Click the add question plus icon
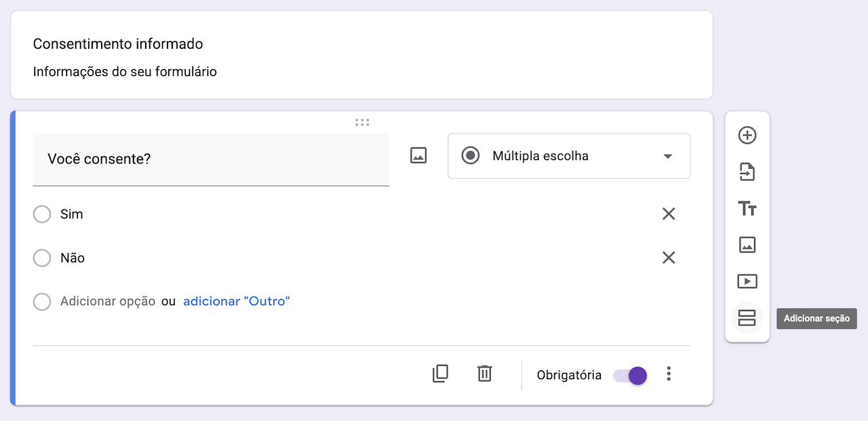Screen dimensions: 868x421 tap(747, 136)
